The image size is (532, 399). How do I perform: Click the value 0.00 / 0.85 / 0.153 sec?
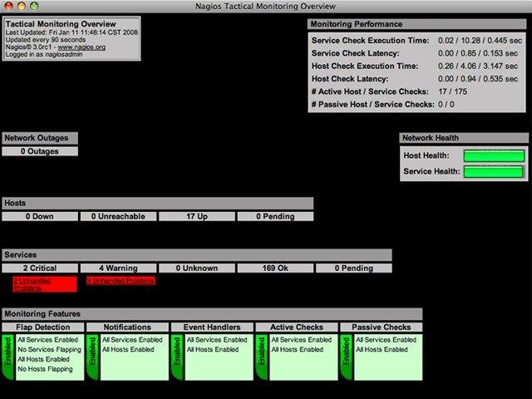pos(478,53)
